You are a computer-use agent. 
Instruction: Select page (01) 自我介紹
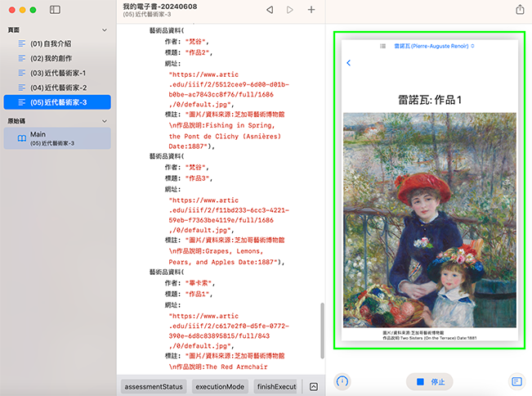[x=52, y=43]
